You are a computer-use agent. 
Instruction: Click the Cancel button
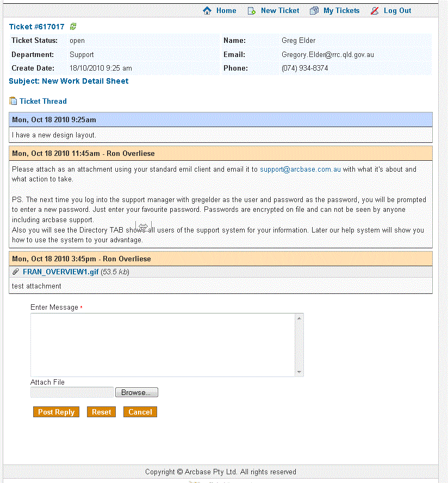pos(140,412)
